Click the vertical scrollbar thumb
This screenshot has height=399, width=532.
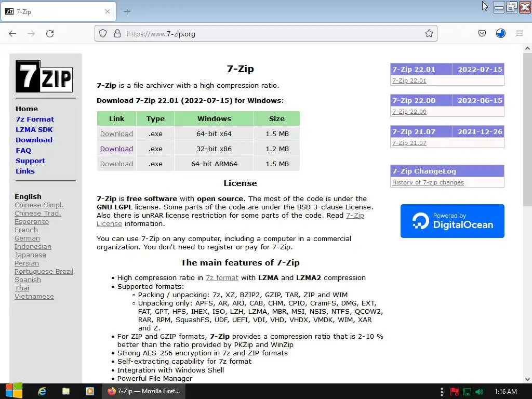tap(527, 129)
